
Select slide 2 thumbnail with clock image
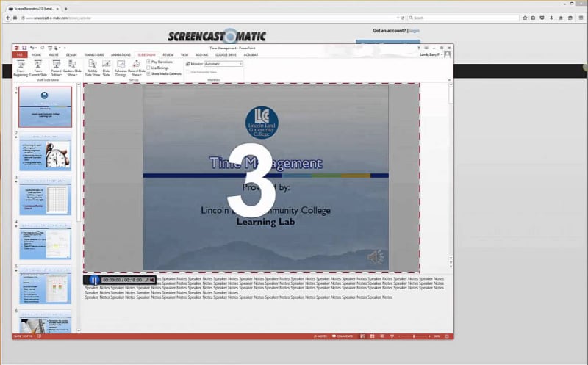pyautogui.click(x=46, y=151)
